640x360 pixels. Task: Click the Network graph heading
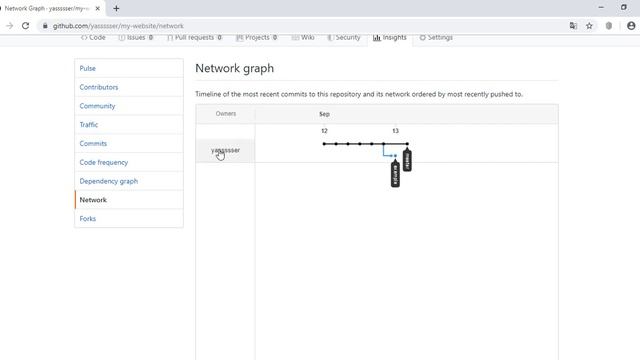[235, 68]
